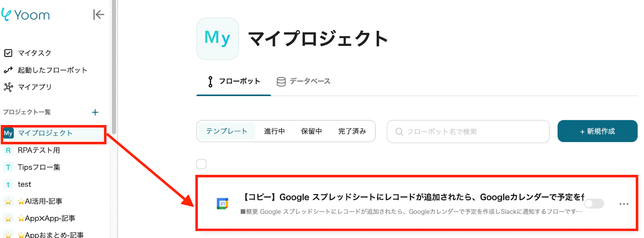Open マイアプリ in the sidebar
This screenshot has width=644, height=238.
pyautogui.click(x=34, y=87)
